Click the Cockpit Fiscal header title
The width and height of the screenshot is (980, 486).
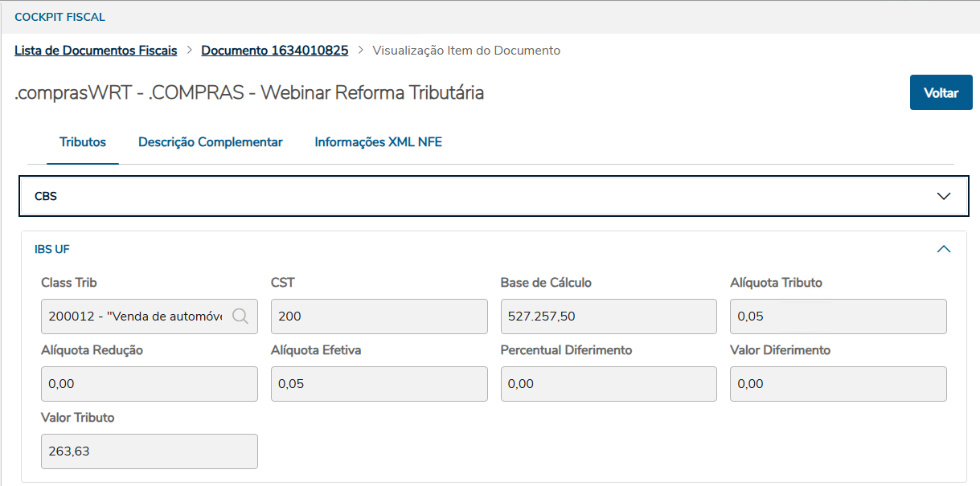pos(59,17)
